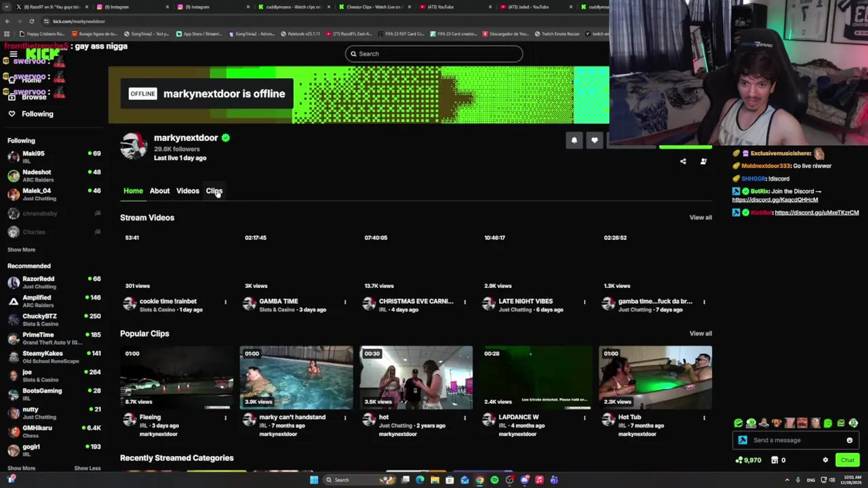Open emote picker in chat message box

tap(849, 440)
